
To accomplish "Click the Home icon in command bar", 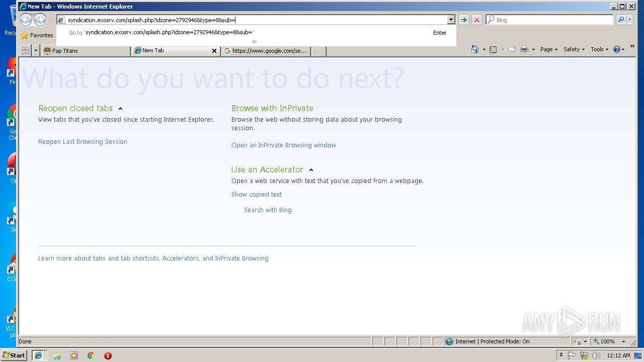I will click(475, 49).
